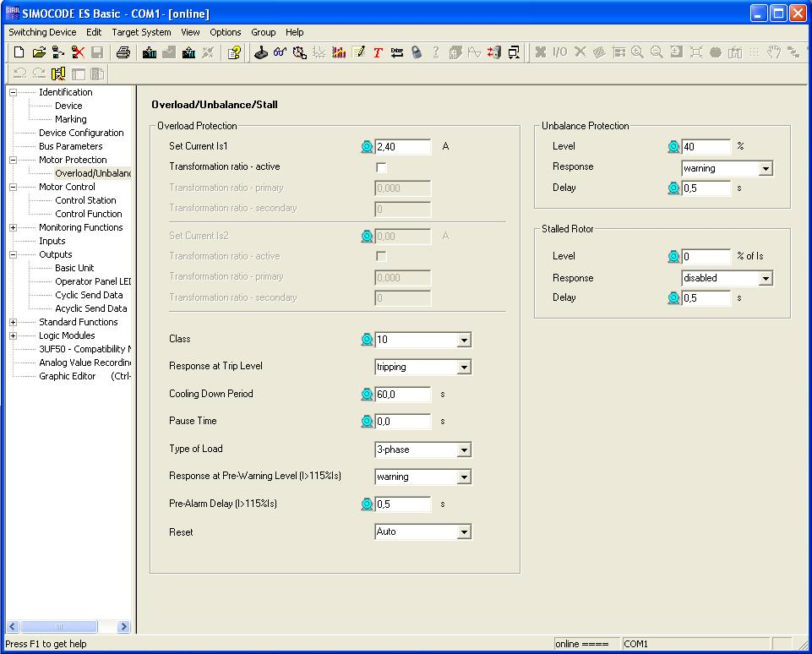Viewport: 812px width, 654px height.
Task: Click the teal icon beside Cooling Down Period
Action: point(367,394)
